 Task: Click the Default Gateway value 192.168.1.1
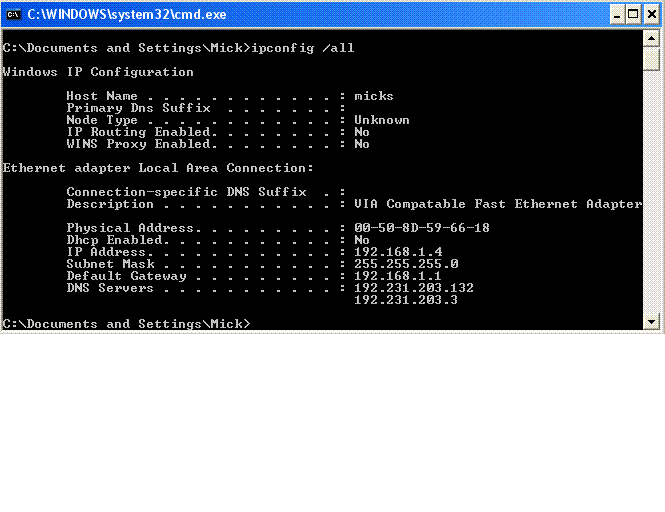[x=398, y=276]
